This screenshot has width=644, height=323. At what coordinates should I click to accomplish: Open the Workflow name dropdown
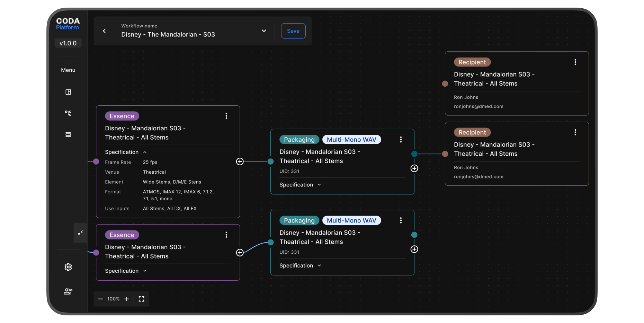pyautogui.click(x=264, y=31)
